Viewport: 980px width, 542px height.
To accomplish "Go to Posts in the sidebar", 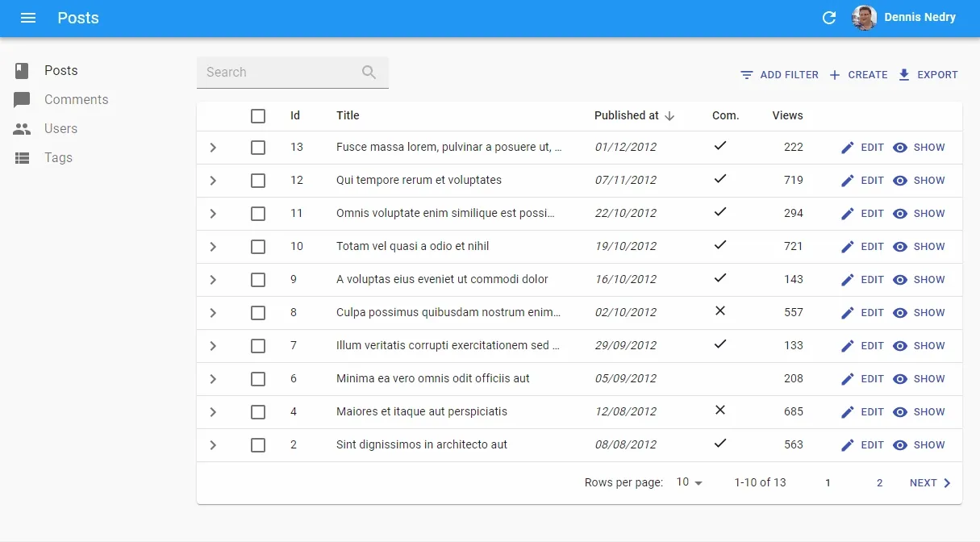I will coord(60,71).
